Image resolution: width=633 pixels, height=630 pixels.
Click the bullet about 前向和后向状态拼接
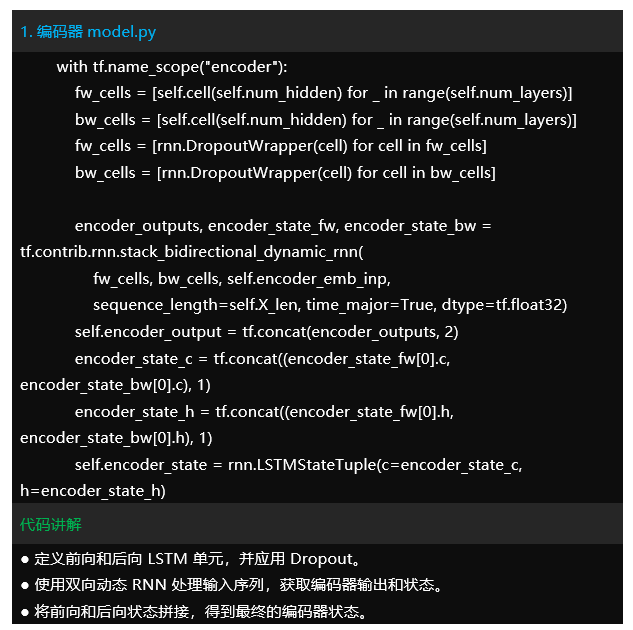(x=194, y=610)
